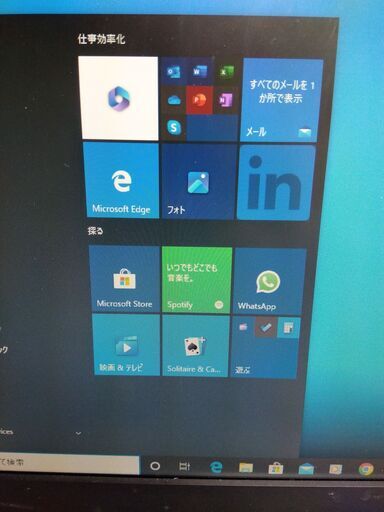Open OneNote from the Office tile group
384x512 pixels.
[x=226, y=100]
